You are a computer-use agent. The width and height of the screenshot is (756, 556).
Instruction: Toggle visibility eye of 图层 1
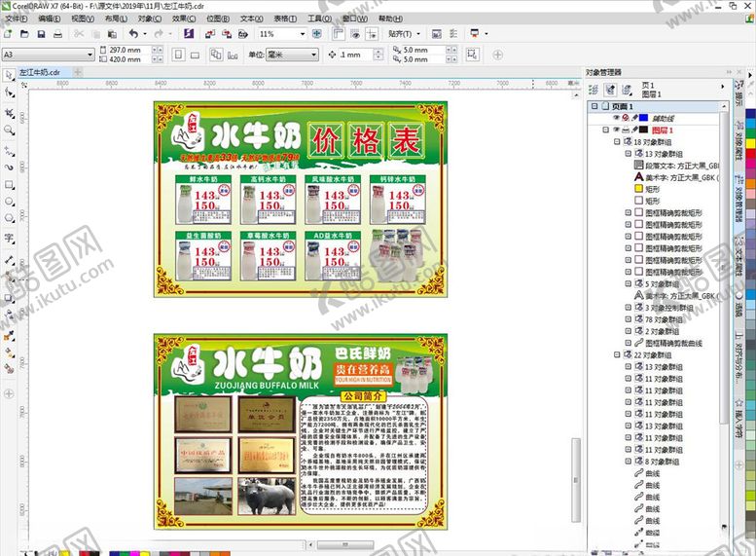click(x=616, y=130)
